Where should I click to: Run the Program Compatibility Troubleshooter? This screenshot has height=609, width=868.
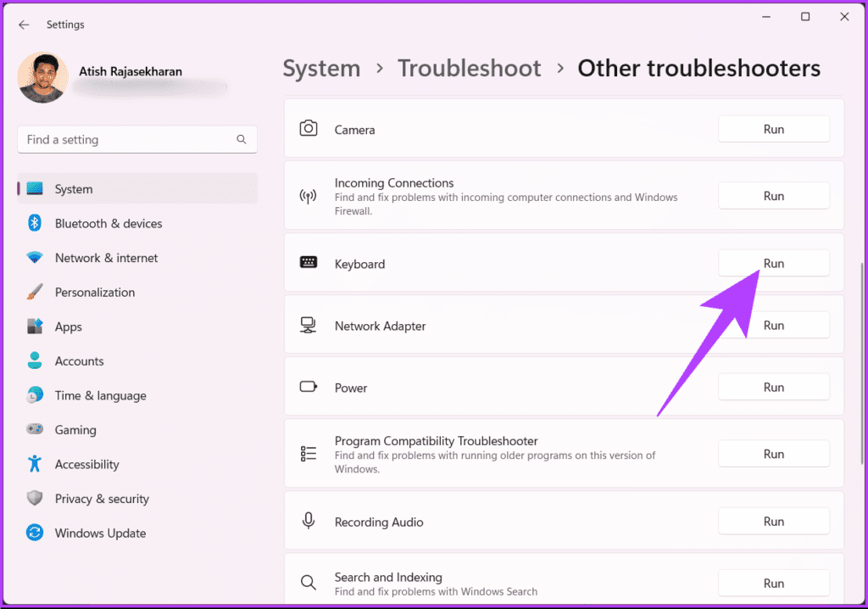(x=773, y=454)
